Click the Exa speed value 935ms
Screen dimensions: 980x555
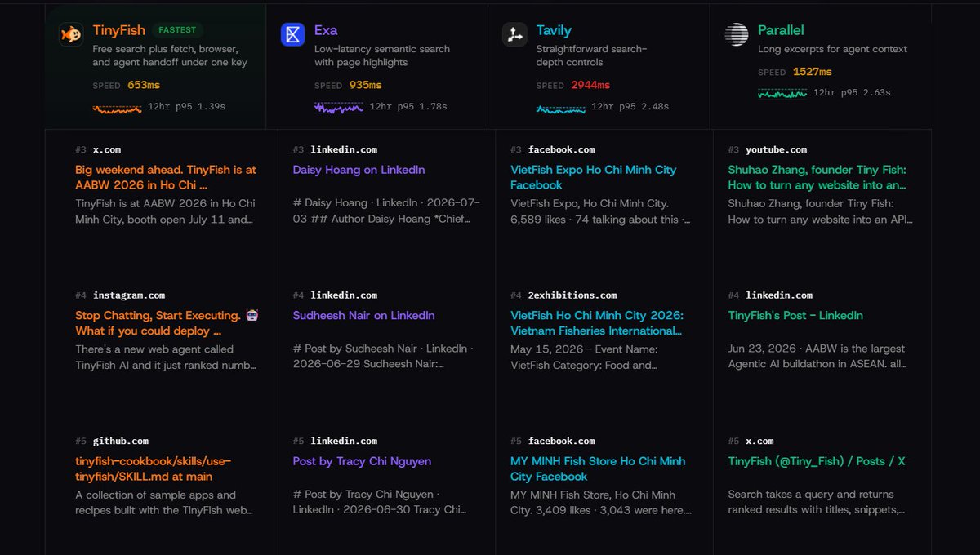(365, 85)
